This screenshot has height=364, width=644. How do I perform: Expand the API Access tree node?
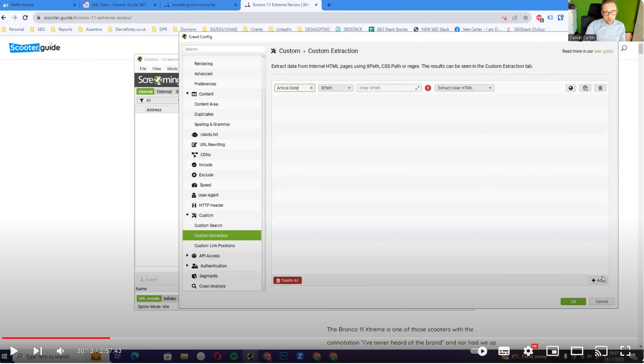coord(187,256)
